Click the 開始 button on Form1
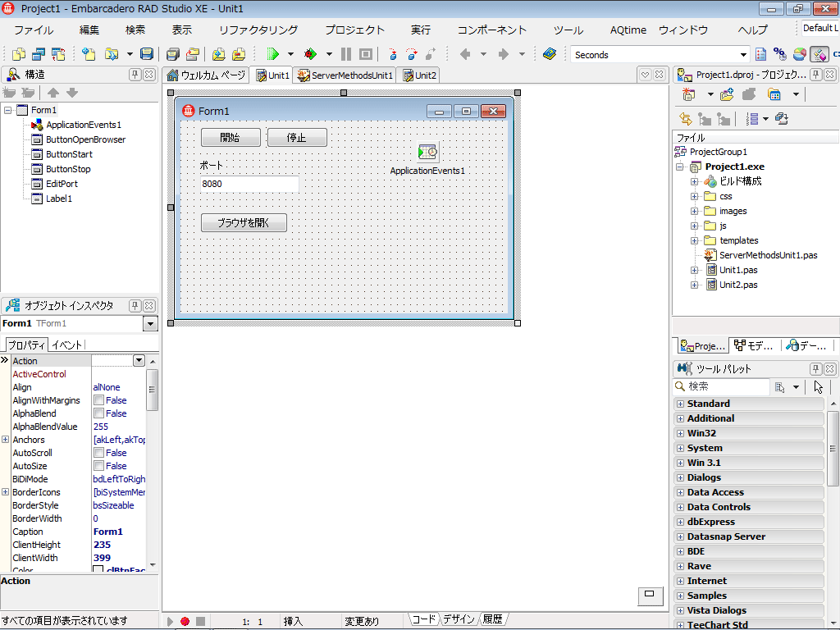This screenshot has height=630, width=840. click(231, 138)
